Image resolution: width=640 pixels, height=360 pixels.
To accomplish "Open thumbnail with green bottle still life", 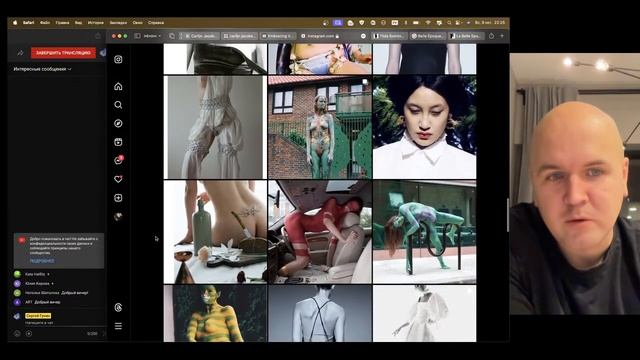I will pyautogui.click(x=215, y=232).
